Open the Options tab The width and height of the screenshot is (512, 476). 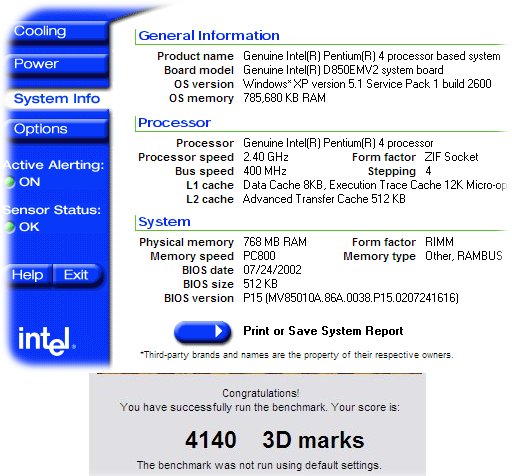coord(58,130)
